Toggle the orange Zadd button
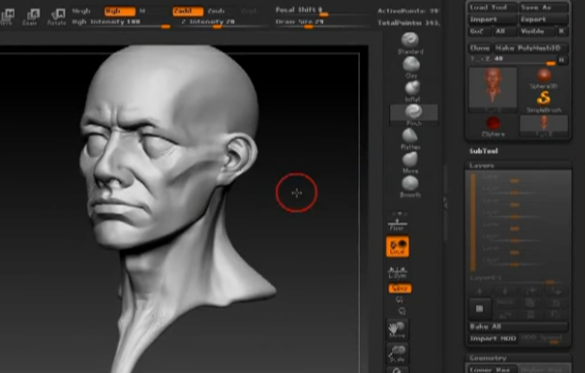 [188, 11]
